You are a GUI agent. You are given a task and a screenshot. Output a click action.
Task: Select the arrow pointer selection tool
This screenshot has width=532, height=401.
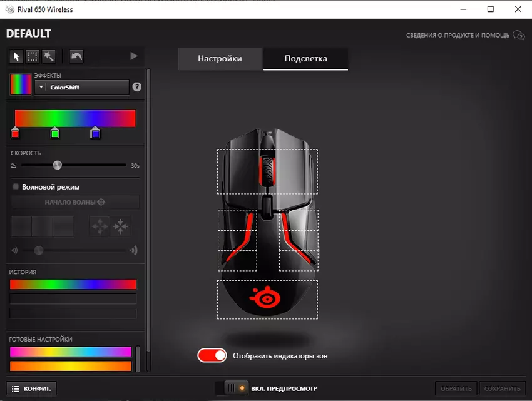pos(16,56)
